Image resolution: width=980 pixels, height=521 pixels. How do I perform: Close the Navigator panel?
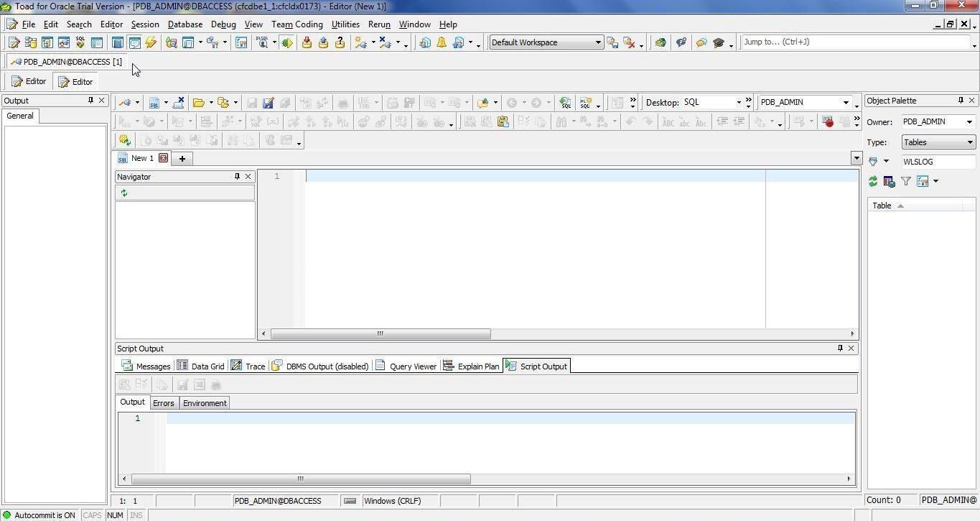point(248,176)
